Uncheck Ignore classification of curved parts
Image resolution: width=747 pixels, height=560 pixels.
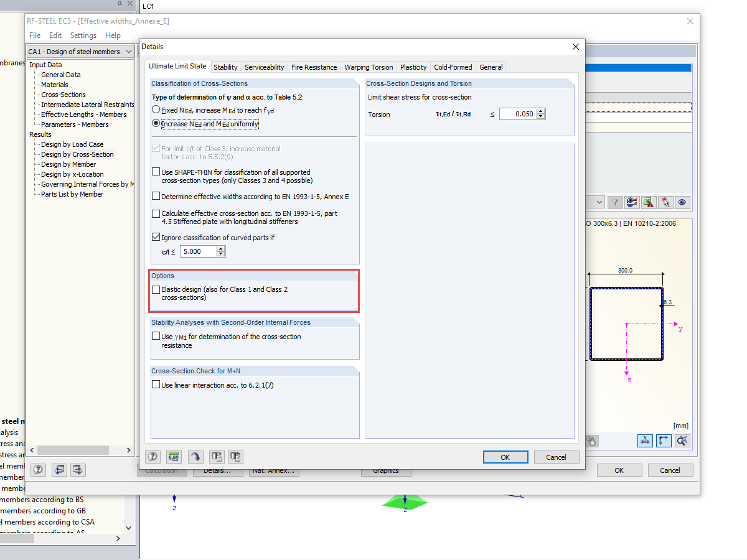click(156, 238)
